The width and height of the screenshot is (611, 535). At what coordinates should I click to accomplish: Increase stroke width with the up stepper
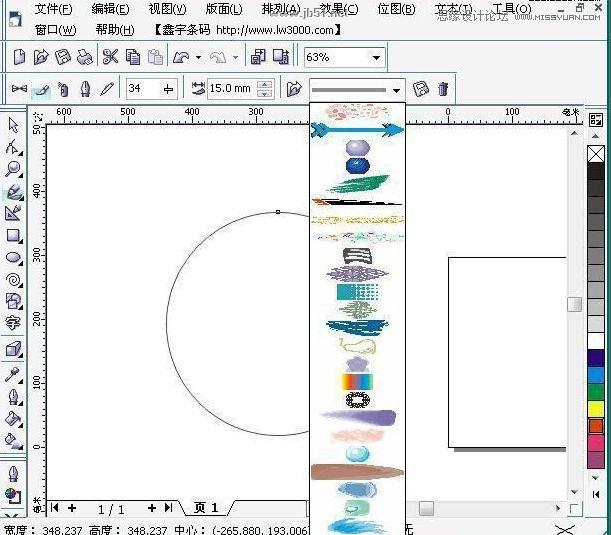click(265, 84)
